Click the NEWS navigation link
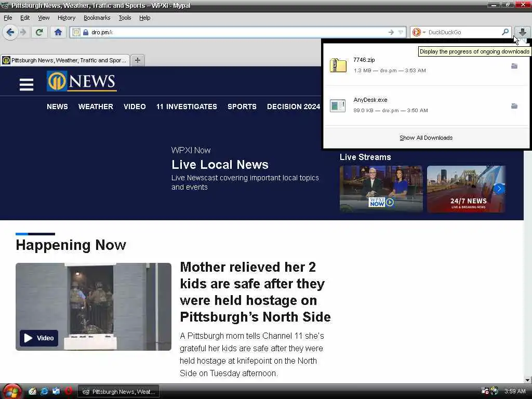532x399 pixels. point(57,107)
